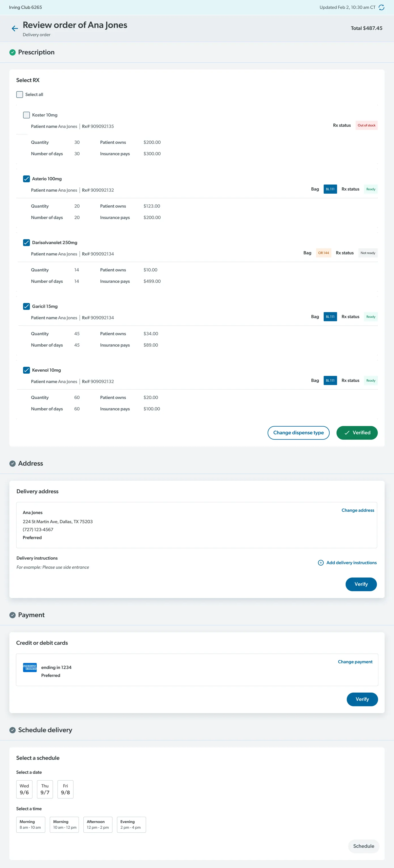The height and width of the screenshot is (868, 394).
Task: Select Thu 9/7 delivery date
Action: (45, 789)
